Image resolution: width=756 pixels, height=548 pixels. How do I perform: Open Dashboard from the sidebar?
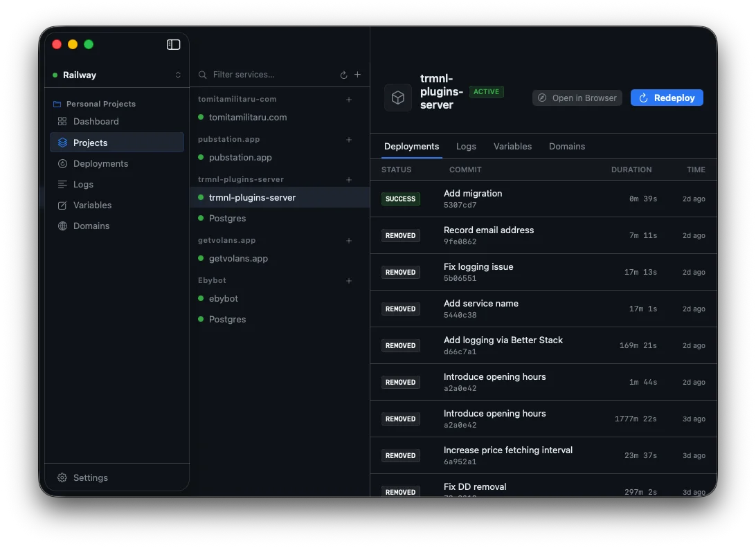pyautogui.click(x=96, y=121)
